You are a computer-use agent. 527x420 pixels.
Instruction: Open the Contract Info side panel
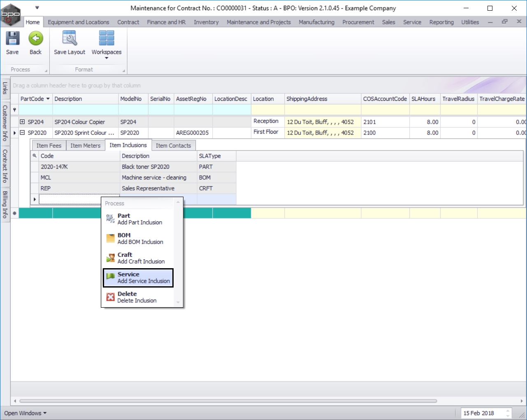[x=5, y=166]
